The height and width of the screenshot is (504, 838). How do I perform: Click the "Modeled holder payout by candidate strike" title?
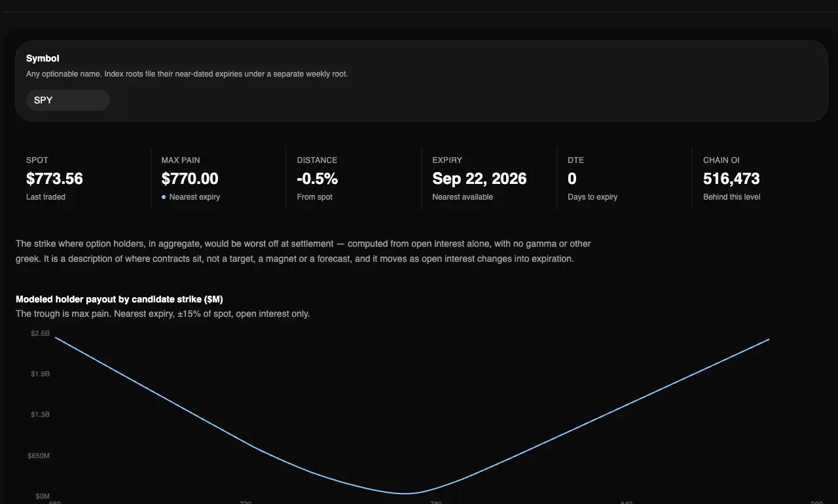[x=119, y=299]
